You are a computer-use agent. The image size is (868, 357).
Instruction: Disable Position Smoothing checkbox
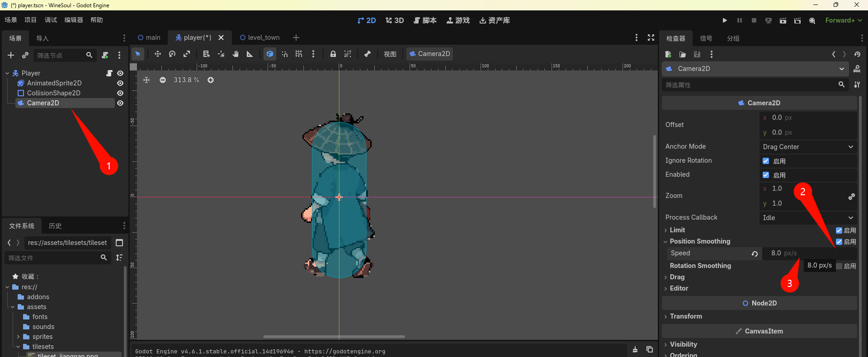point(839,242)
